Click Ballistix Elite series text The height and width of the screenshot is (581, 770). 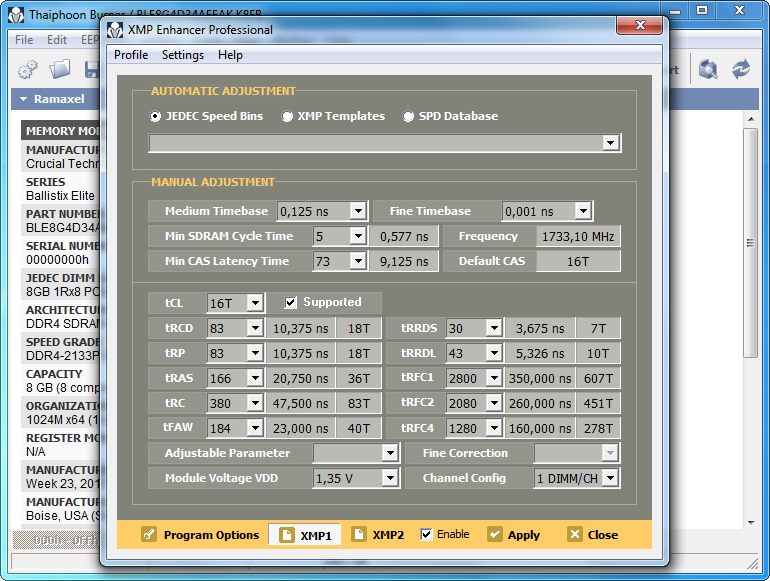(60, 195)
